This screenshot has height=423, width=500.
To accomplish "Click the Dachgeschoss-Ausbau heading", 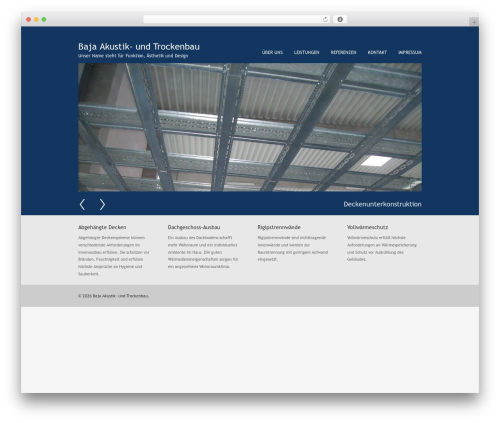I will pyautogui.click(x=194, y=227).
